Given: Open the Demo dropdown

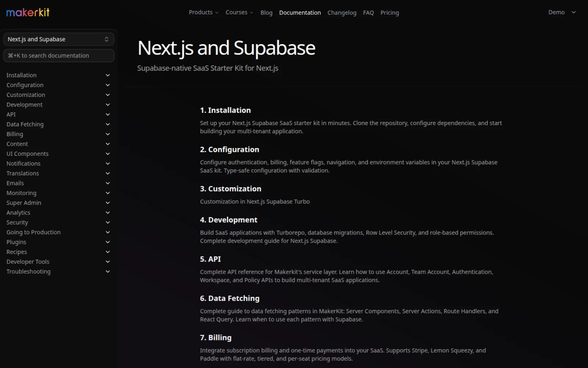Looking at the screenshot, I should (x=562, y=13).
